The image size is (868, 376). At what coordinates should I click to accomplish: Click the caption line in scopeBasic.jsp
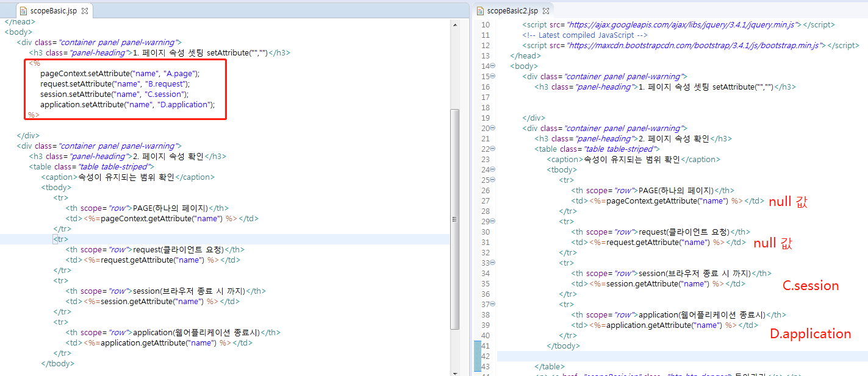(127, 177)
